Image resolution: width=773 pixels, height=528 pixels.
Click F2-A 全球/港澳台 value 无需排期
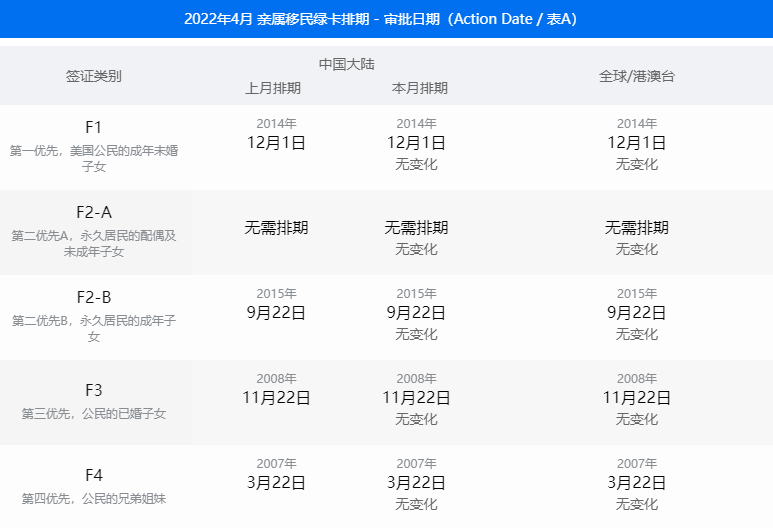[636, 228]
